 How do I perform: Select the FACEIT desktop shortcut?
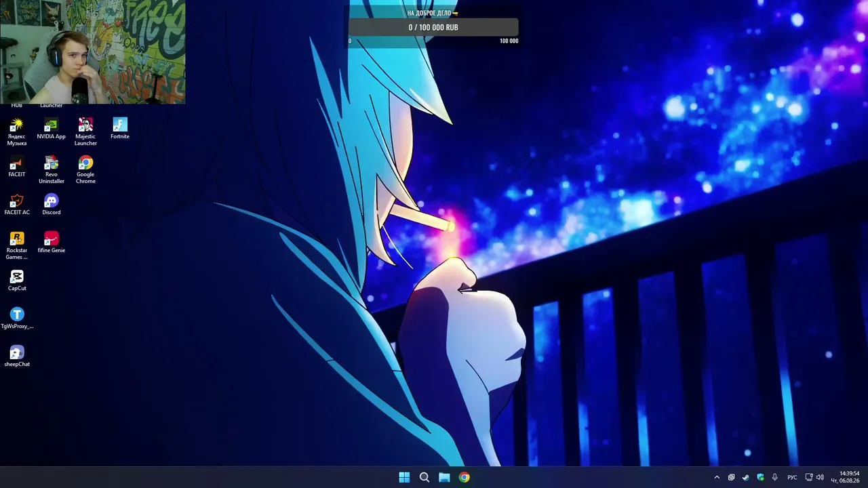click(x=17, y=167)
